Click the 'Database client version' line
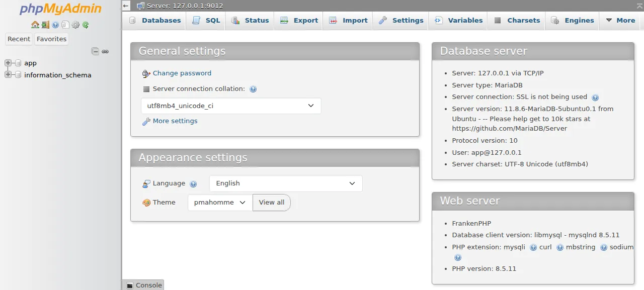Screen dimensions: 644x290 pos(536,235)
